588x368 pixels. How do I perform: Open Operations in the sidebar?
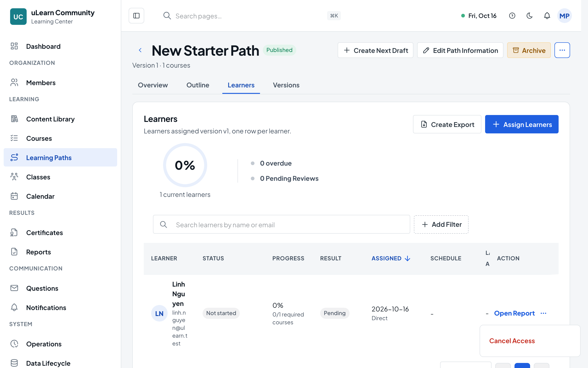[x=60, y=344]
